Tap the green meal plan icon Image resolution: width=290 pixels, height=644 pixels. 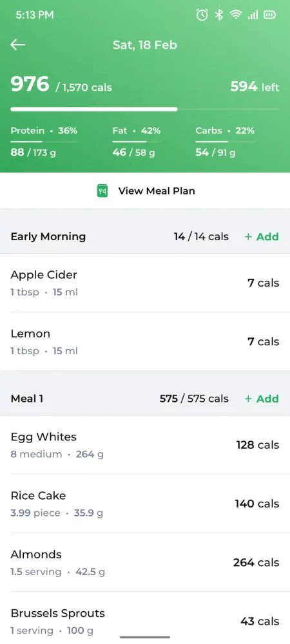pyautogui.click(x=102, y=191)
